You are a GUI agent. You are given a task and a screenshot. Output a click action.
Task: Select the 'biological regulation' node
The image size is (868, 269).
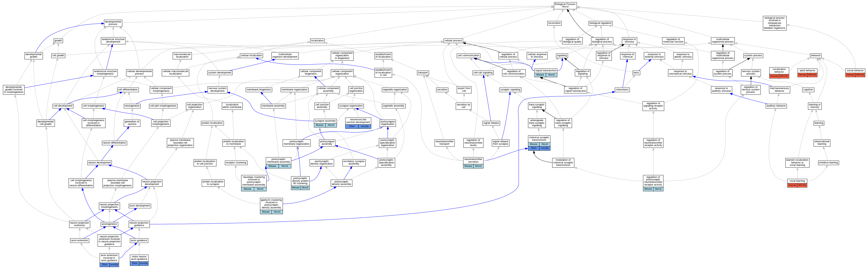(x=600, y=23)
